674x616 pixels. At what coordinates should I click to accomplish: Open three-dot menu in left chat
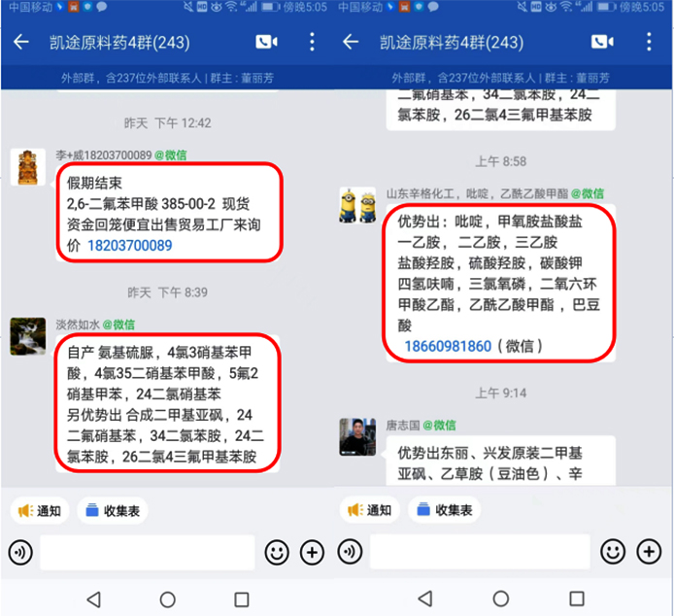pos(312,42)
